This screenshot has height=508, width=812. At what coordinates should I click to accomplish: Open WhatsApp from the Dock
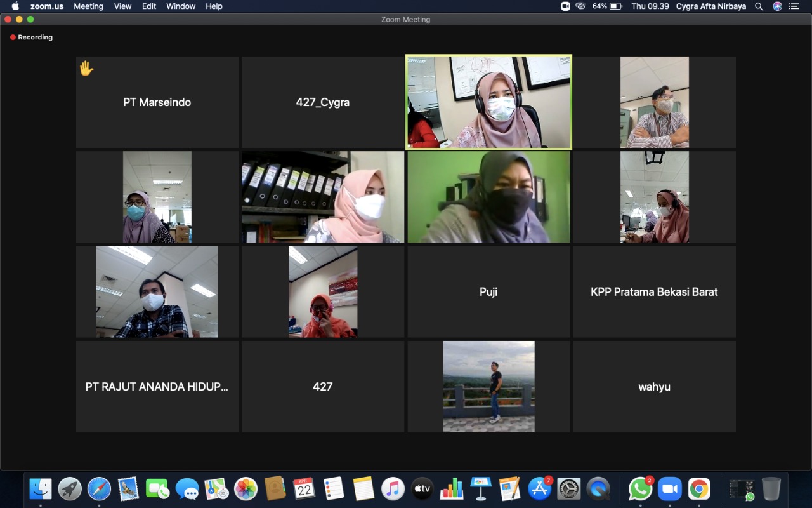coord(640,489)
